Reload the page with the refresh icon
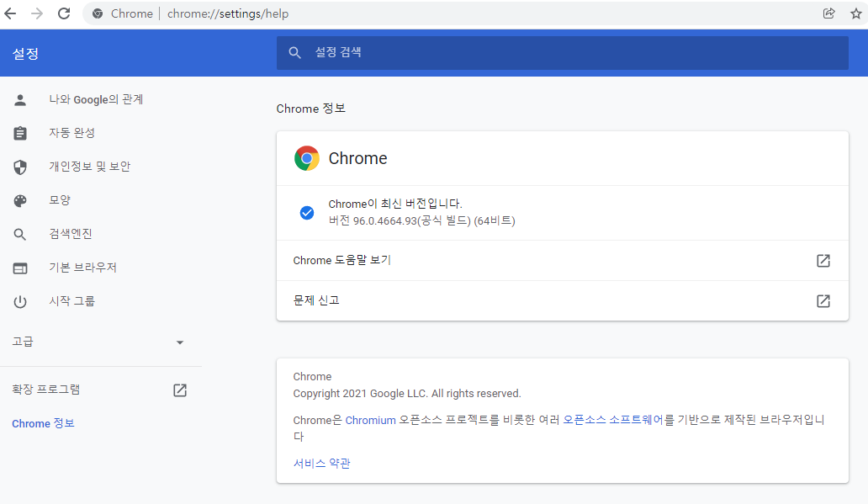The width and height of the screenshot is (868, 504). (64, 13)
